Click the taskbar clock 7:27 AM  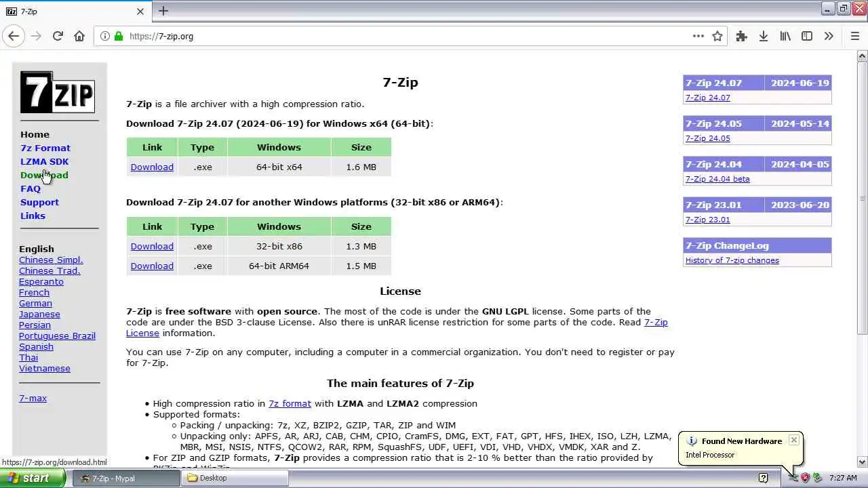click(x=843, y=478)
